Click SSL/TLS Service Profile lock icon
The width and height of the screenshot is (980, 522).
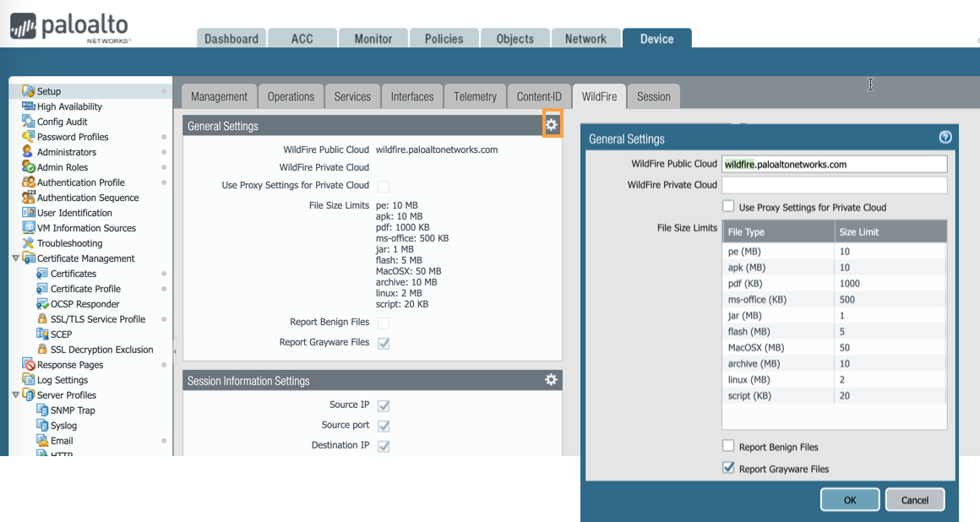pyautogui.click(x=42, y=318)
